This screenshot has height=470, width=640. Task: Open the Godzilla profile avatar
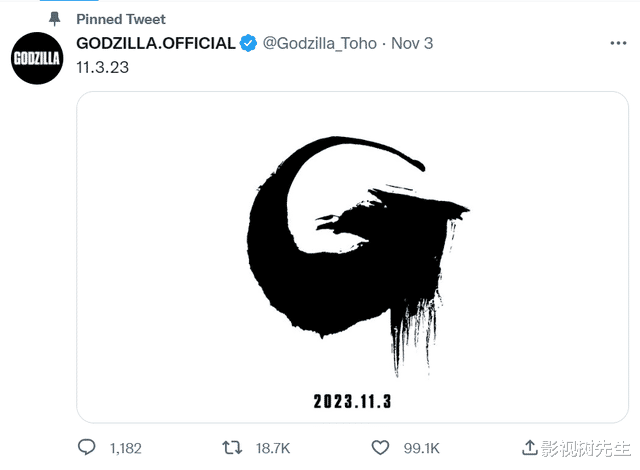pos(37,59)
